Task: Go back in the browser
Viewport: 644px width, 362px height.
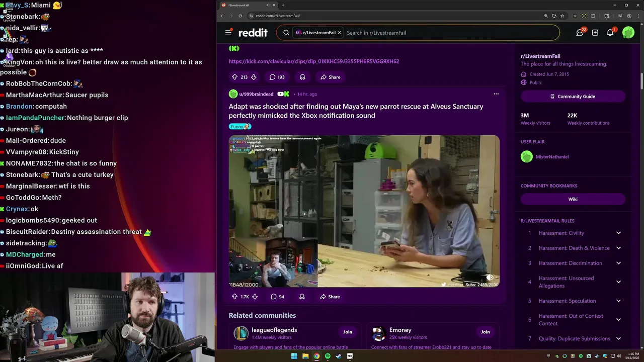Action: click(222, 16)
